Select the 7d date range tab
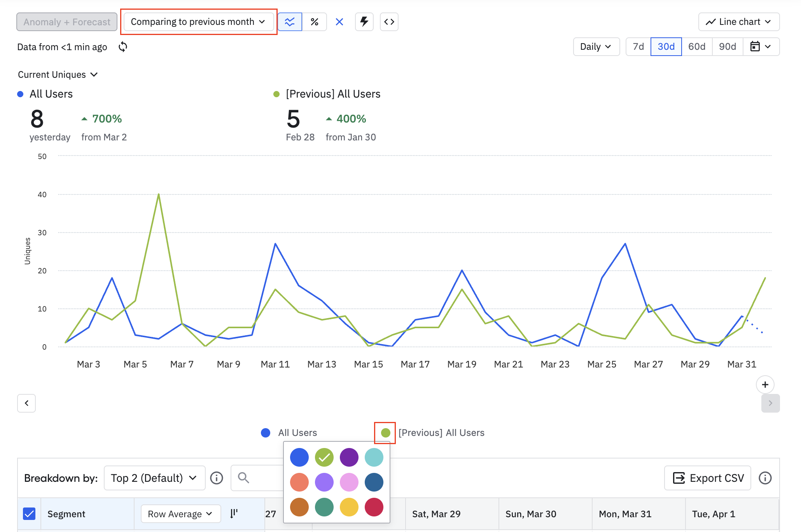 (x=638, y=47)
